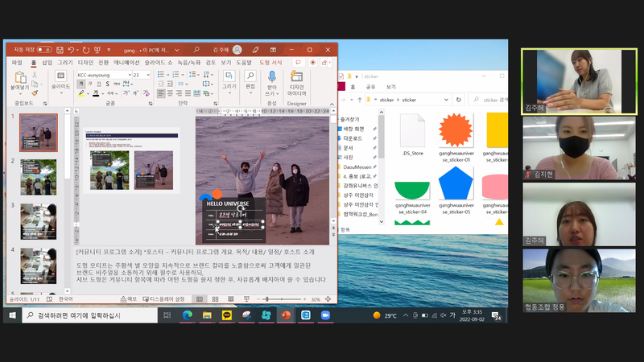
Task: Toggle the slide Notes (메모) pane
Action: coord(127,298)
